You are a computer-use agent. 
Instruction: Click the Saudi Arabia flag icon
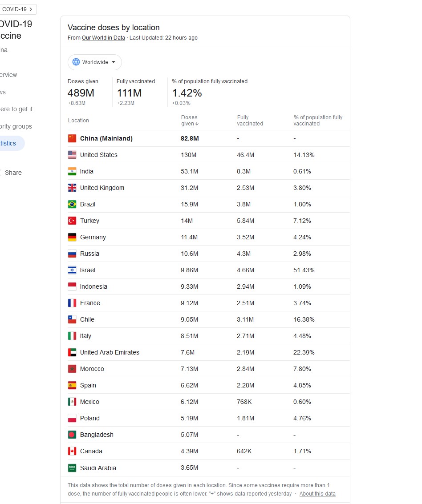(72, 468)
